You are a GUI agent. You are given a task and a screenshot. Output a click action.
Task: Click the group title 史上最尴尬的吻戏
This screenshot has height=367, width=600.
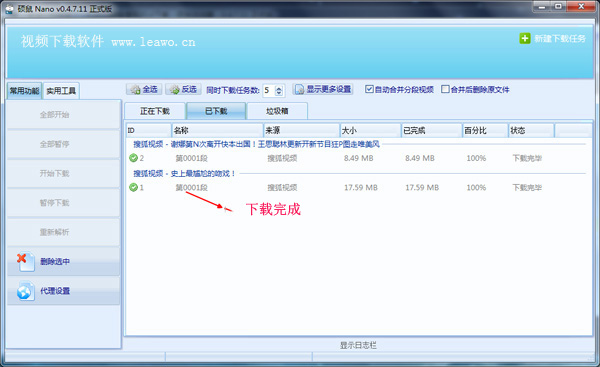tap(184, 174)
